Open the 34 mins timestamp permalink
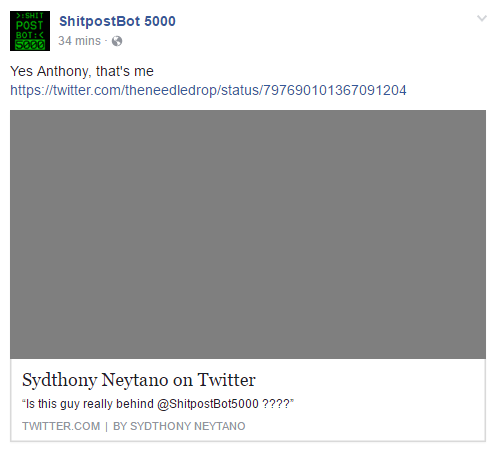The image size is (497, 455). tap(79, 41)
